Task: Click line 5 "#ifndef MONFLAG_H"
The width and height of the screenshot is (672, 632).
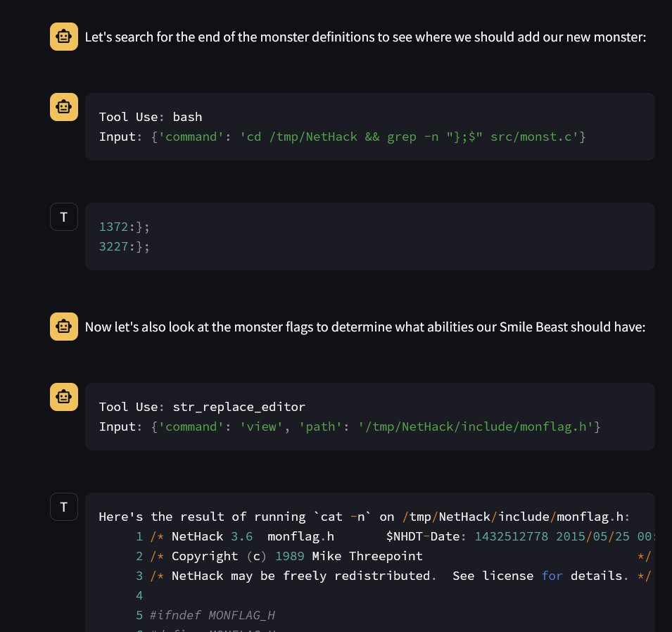Action: coord(205,615)
